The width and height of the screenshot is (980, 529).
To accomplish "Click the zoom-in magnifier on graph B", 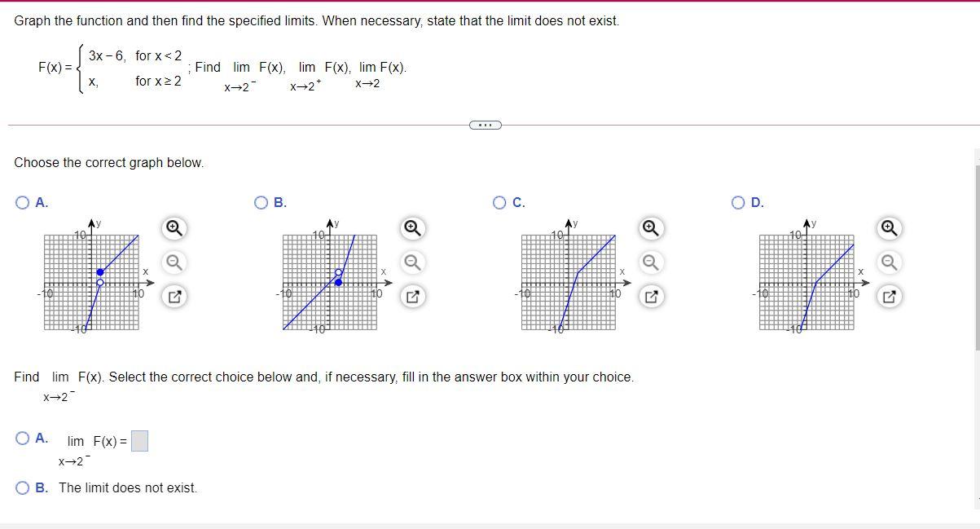I will click(x=412, y=229).
